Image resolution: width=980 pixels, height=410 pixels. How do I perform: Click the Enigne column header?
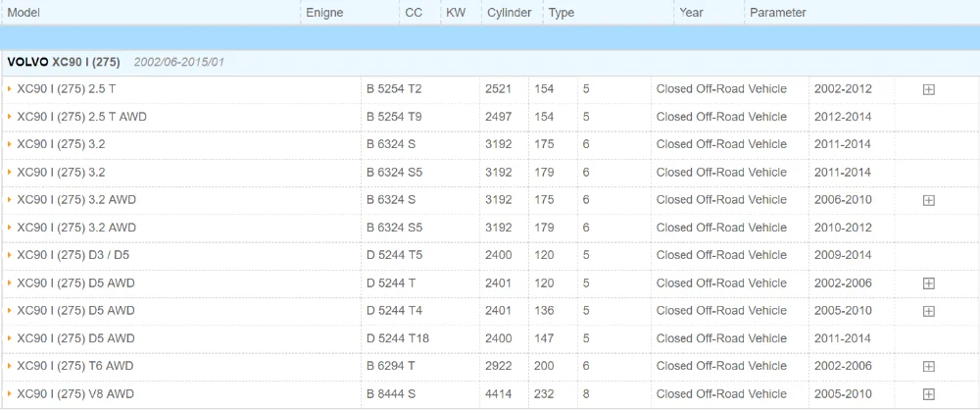(x=324, y=13)
